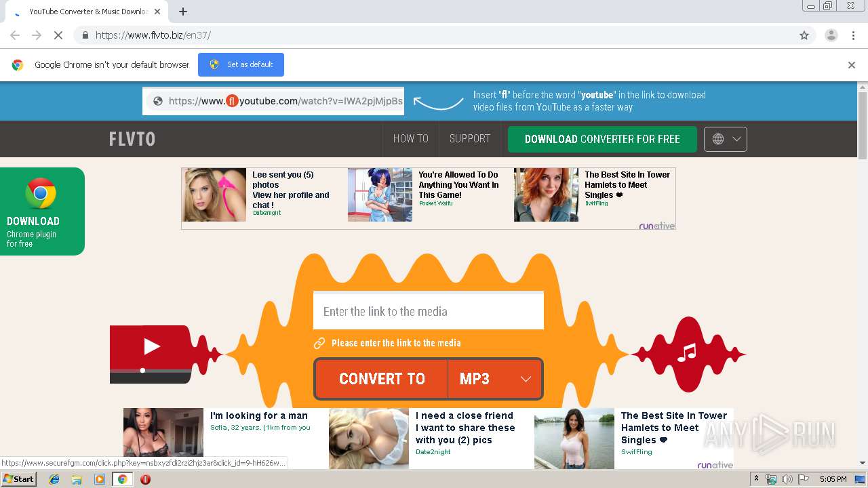Click DOWNLOAD CONVERTER FOR FREE button
This screenshot has height=488, width=868.
(602, 139)
